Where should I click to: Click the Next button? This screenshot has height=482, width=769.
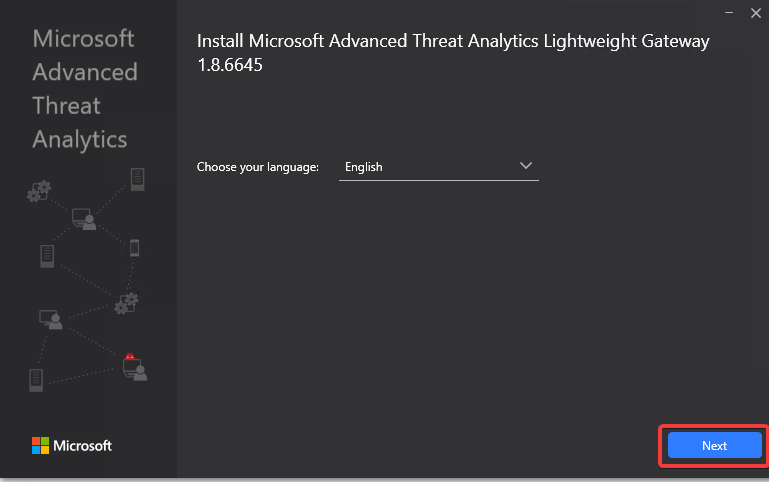(x=714, y=446)
